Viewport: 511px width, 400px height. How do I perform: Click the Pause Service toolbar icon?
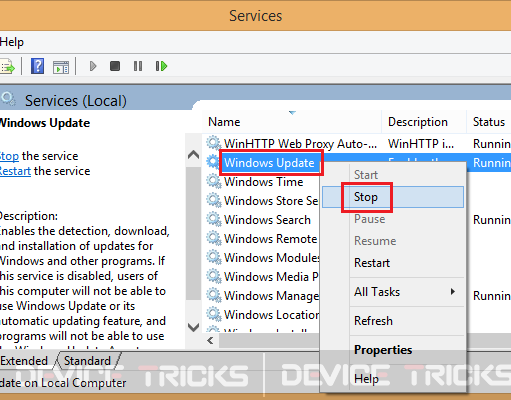coord(138,66)
